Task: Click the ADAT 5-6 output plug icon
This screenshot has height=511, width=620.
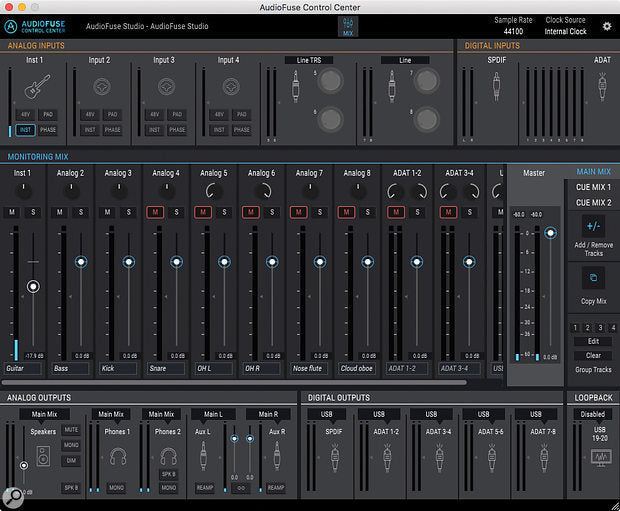Action: point(491,458)
